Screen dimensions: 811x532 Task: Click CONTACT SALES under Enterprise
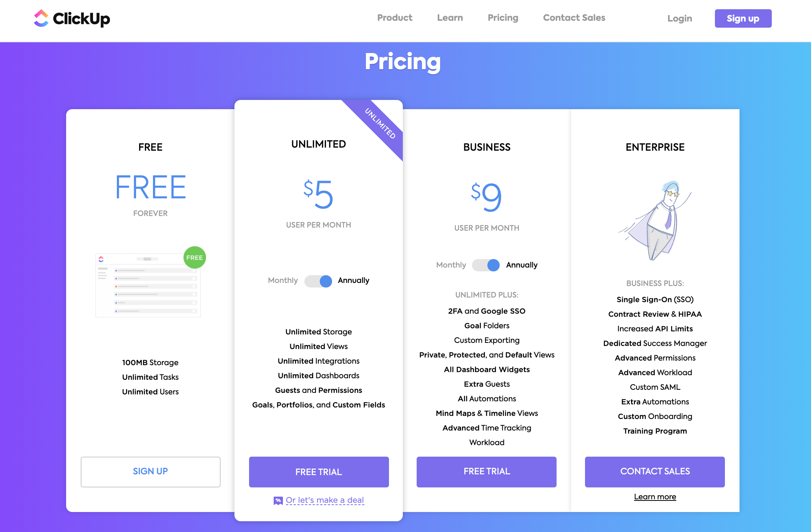(655, 472)
